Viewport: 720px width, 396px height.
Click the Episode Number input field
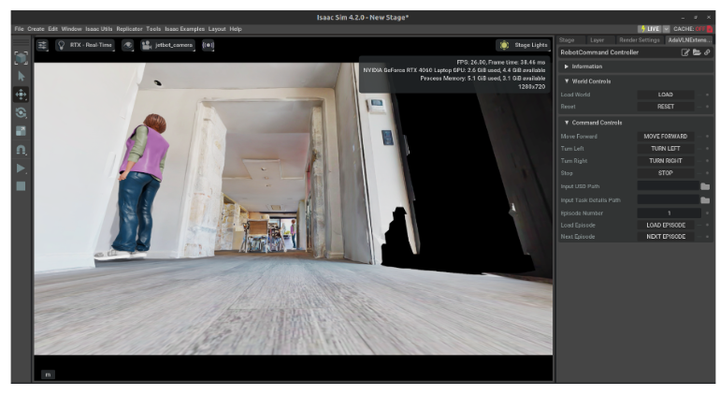point(669,213)
